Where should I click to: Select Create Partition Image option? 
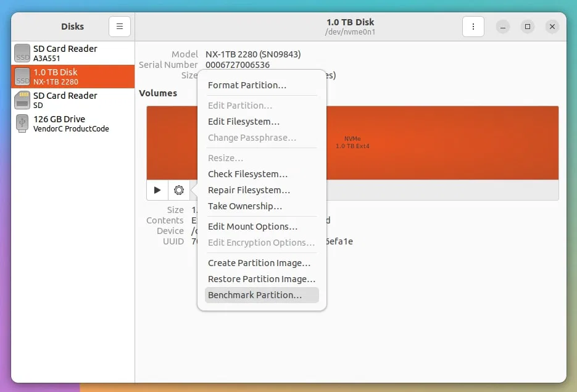[259, 263]
